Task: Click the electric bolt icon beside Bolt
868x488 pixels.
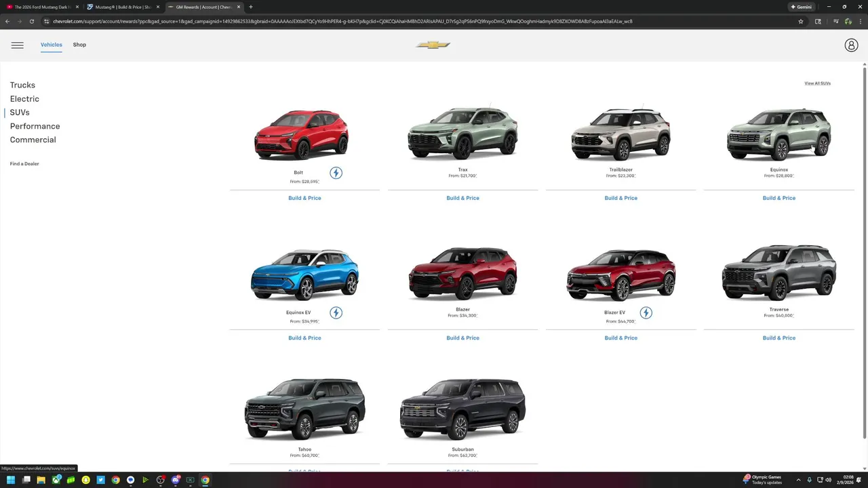Action: pos(336,173)
